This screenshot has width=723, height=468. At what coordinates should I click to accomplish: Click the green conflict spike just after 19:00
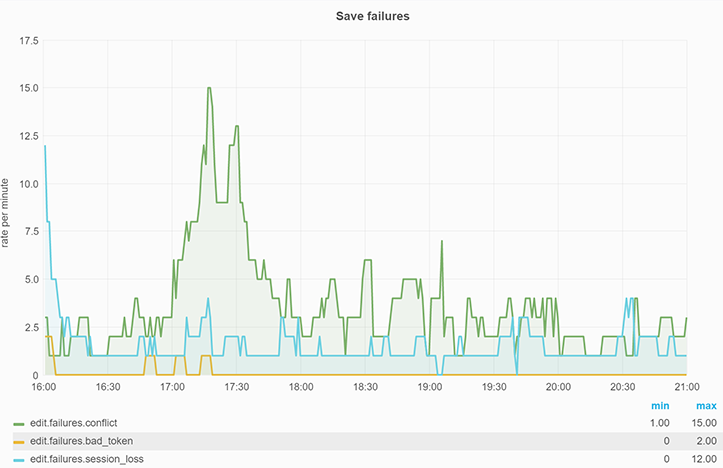point(441,242)
